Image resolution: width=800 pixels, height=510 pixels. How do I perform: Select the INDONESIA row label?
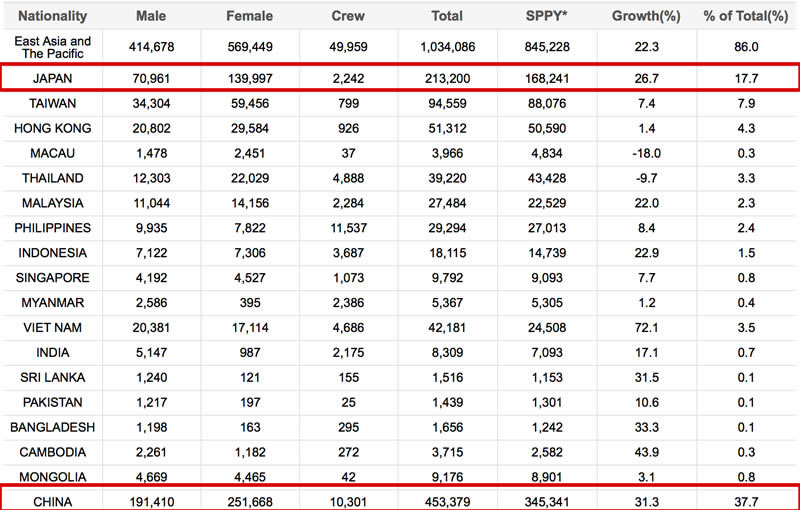(53, 253)
